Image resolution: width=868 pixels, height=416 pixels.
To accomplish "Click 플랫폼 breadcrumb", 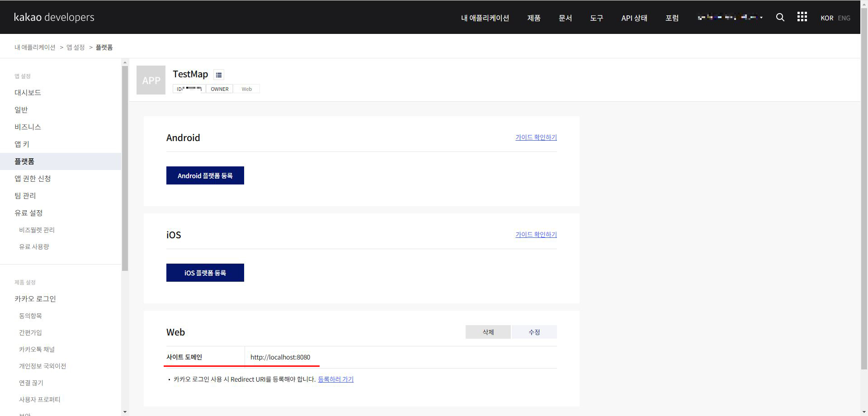I will (104, 47).
